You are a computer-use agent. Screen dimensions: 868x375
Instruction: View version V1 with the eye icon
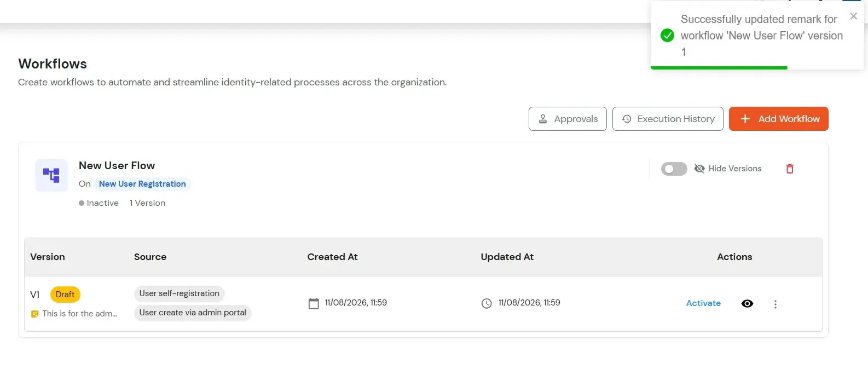tap(747, 303)
